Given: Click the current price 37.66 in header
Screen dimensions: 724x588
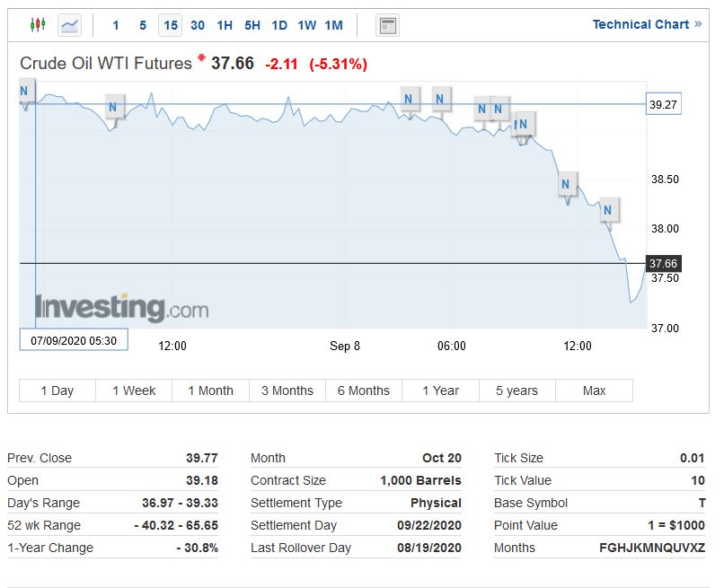Looking at the screenshot, I should [x=233, y=63].
